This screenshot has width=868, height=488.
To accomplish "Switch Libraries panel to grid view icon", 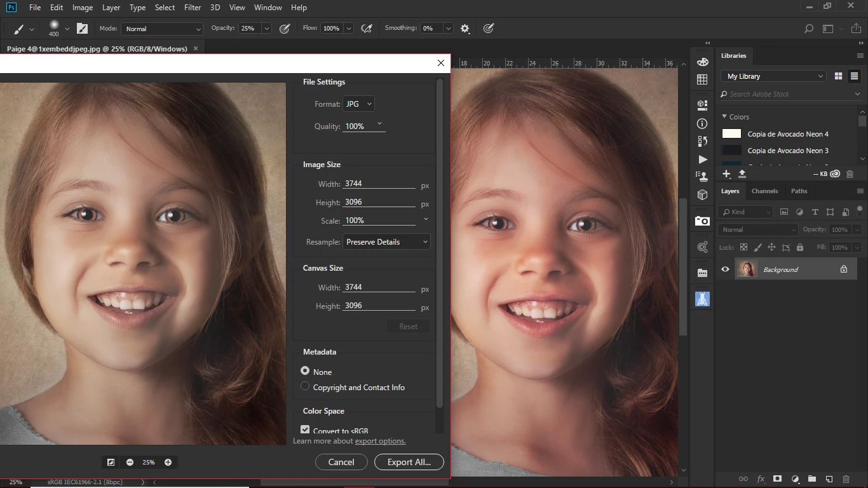I will point(838,76).
